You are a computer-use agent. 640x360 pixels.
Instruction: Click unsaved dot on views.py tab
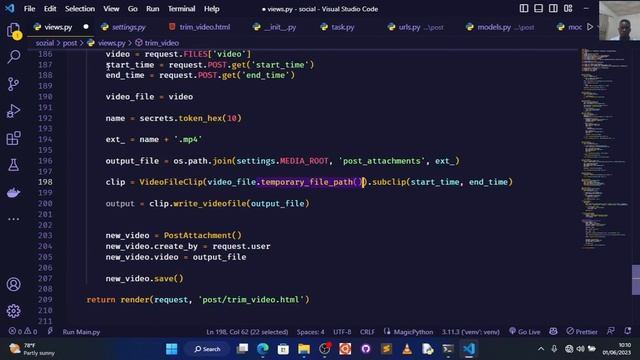(86, 27)
